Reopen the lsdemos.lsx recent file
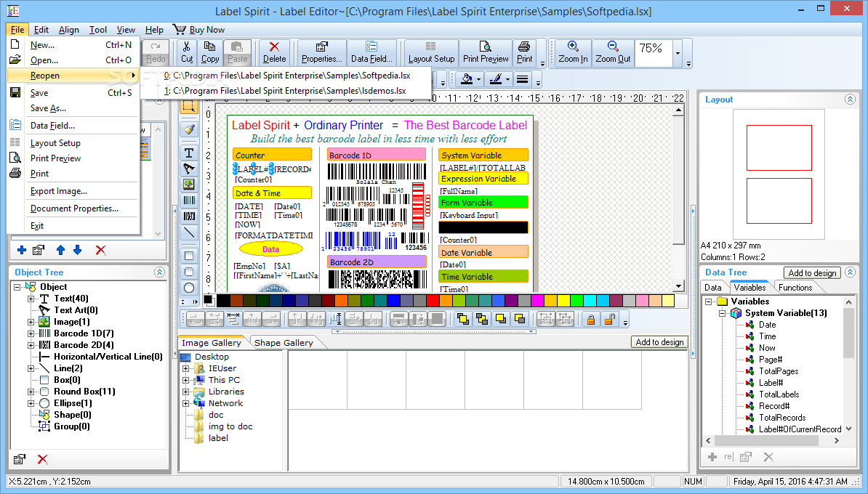868x494 pixels. [x=285, y=91]
